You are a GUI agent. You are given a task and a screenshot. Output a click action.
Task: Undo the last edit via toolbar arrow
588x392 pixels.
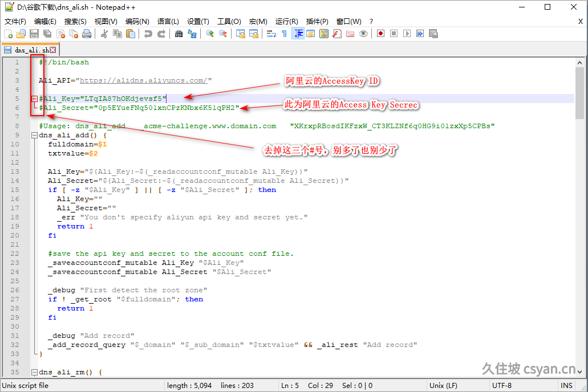pyautogui.click(x=148, y=34)
